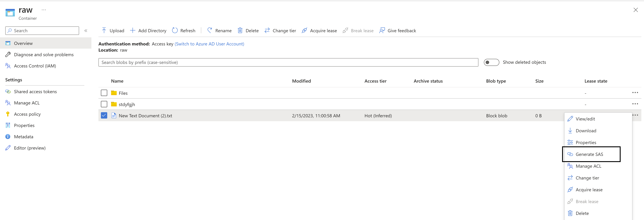Image resolution: width=644 pixels, height=220 pixels.
Task: Toggle Show deleted objects switch
Action: [491, 62]
